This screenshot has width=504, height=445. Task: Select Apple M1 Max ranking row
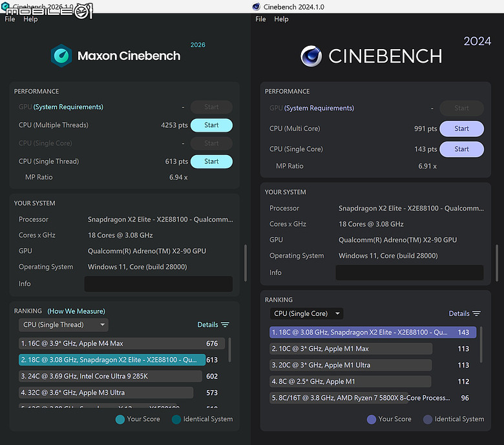click(x=351, y=349)
